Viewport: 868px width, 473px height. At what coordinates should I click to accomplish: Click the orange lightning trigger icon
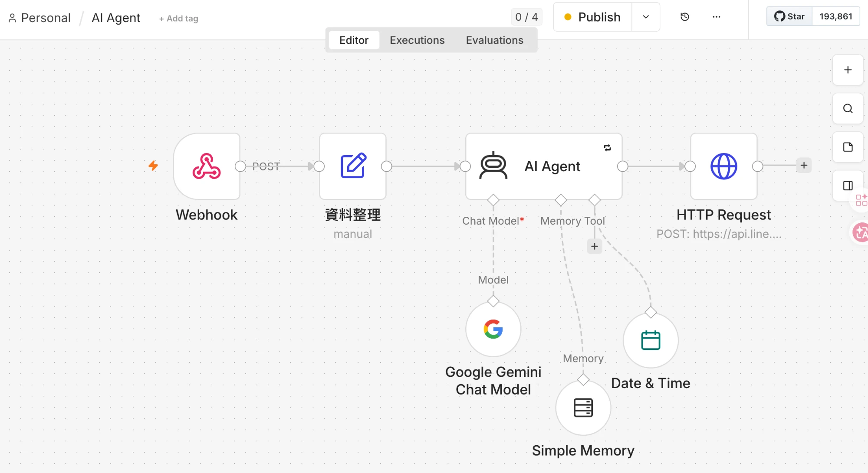coord(153,166)
